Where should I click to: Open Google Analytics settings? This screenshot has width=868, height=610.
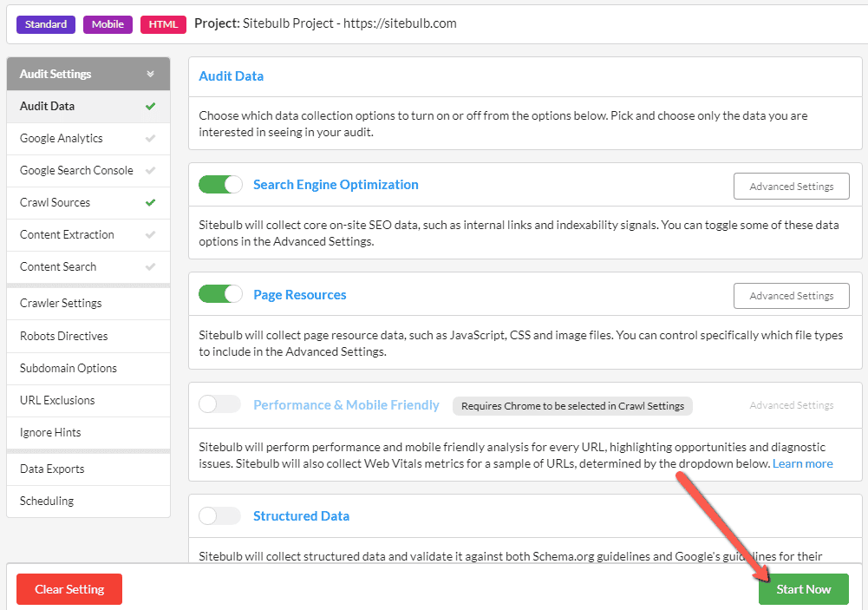point(88,139)
